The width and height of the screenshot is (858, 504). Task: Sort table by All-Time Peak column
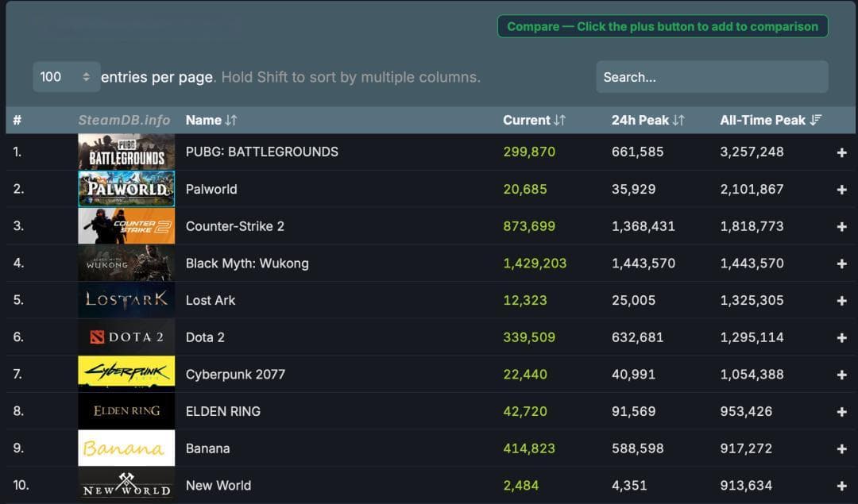coord(771,121)
